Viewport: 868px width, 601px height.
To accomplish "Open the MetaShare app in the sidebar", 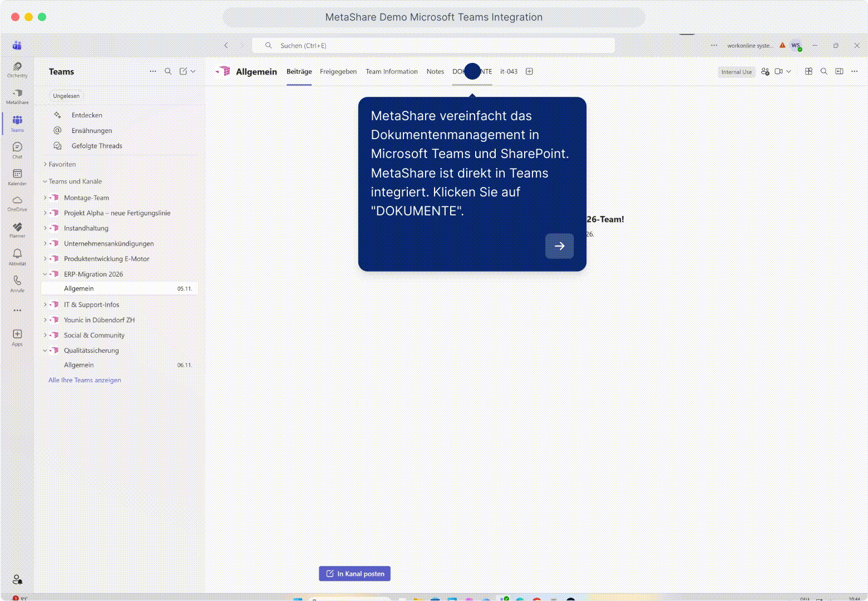I will tap(17, 96).
